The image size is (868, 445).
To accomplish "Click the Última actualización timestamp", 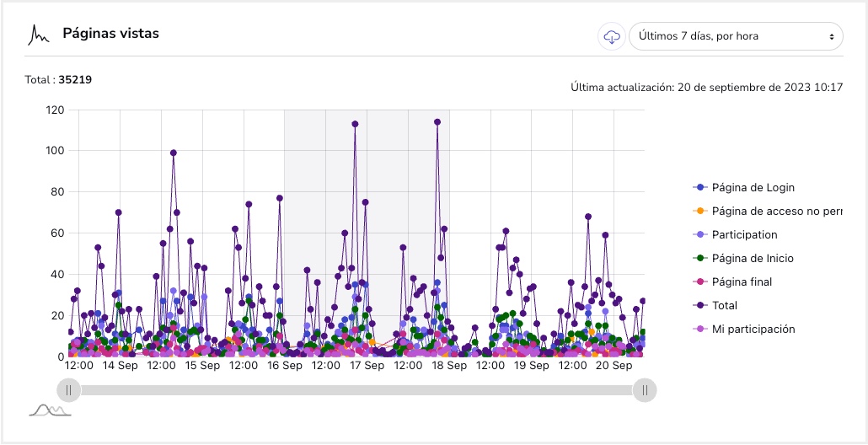I will tap(706, 87).
